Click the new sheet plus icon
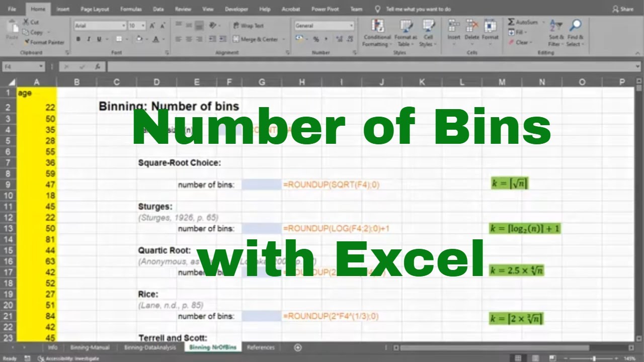The image size is (644, 362). [x=298, y=347]
